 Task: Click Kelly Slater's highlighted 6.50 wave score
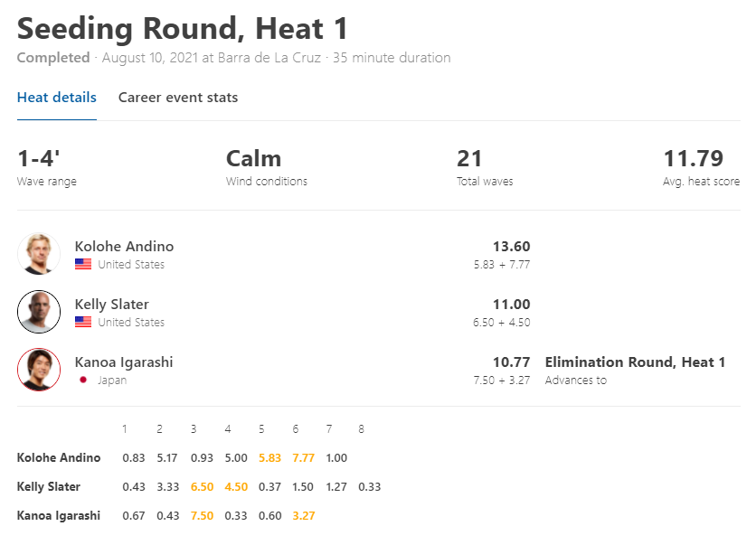click(x=202, y=486)
